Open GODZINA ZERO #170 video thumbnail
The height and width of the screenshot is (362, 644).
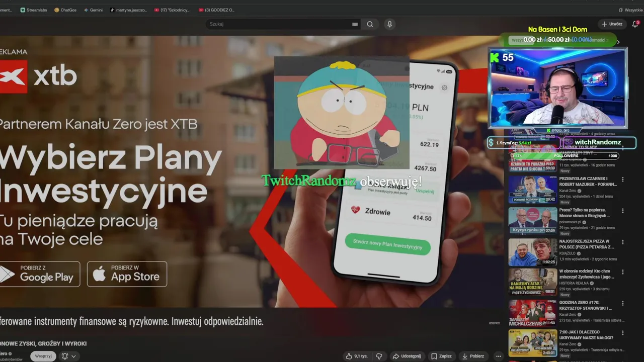pos(532,313)
